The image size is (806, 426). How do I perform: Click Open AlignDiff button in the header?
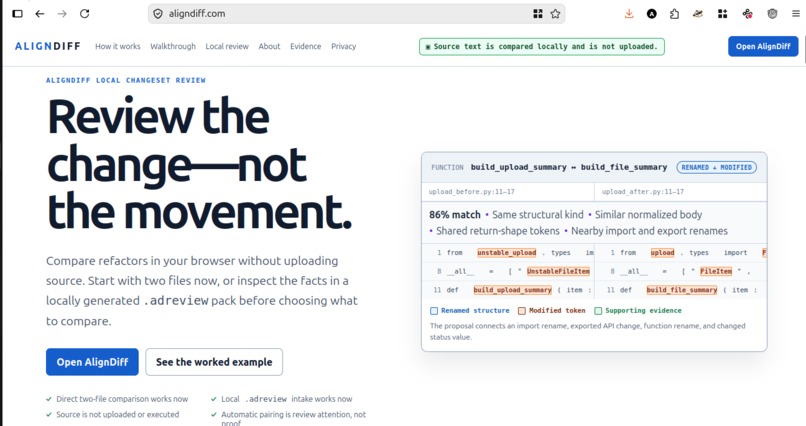coord(763,46)
